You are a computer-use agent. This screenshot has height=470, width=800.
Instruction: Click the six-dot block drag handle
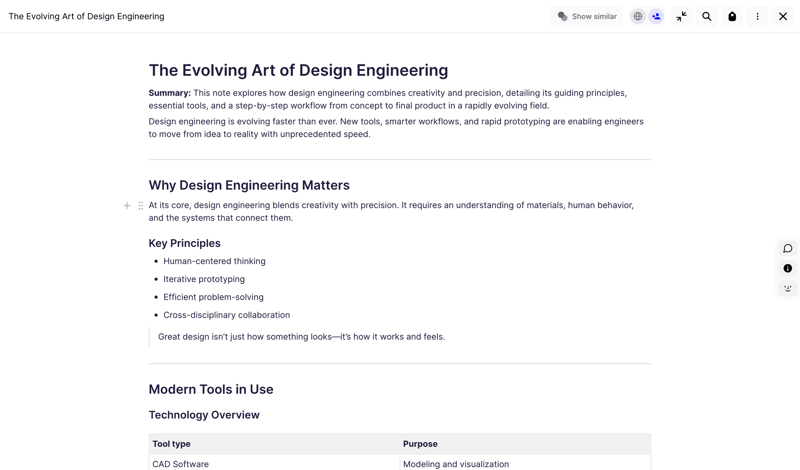141,206
